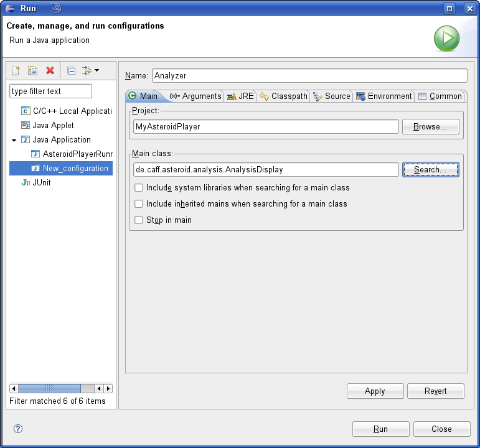Open the JRE tab
The height and width of the screenshot is (448, 480).
click(x=240, y=96)
